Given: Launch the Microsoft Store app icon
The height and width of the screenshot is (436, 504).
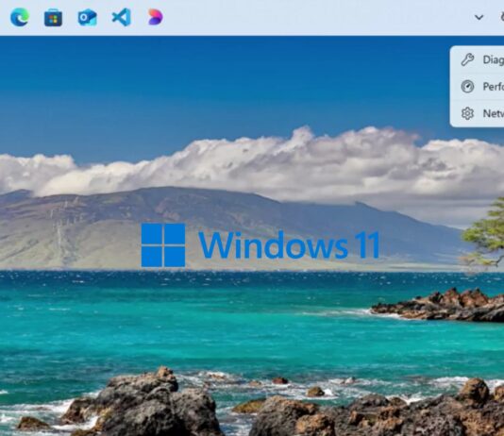Looking at the screenshot, I should [54, 17].
